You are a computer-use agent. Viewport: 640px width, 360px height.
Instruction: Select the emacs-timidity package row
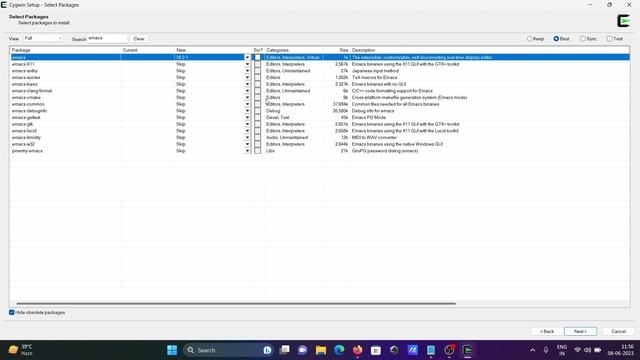pyautogui.click(x=320, y=138)
